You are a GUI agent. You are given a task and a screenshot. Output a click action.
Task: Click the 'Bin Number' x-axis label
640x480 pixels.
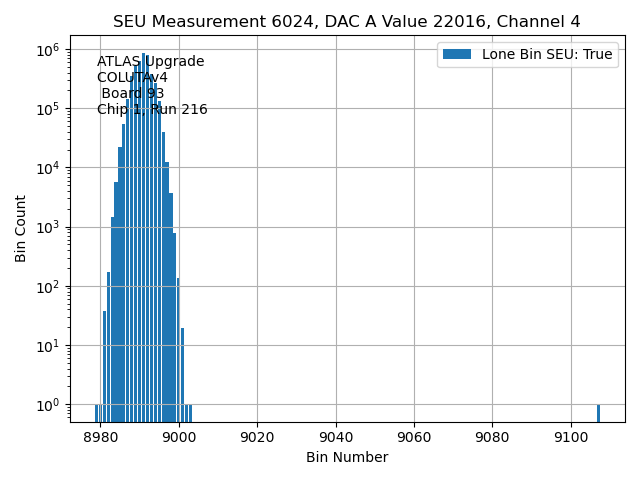click(347, 457)
